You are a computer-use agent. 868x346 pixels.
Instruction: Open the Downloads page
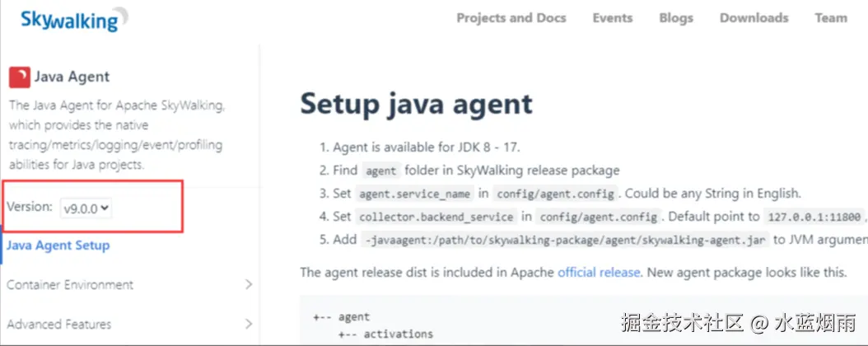tap(754, 18)
